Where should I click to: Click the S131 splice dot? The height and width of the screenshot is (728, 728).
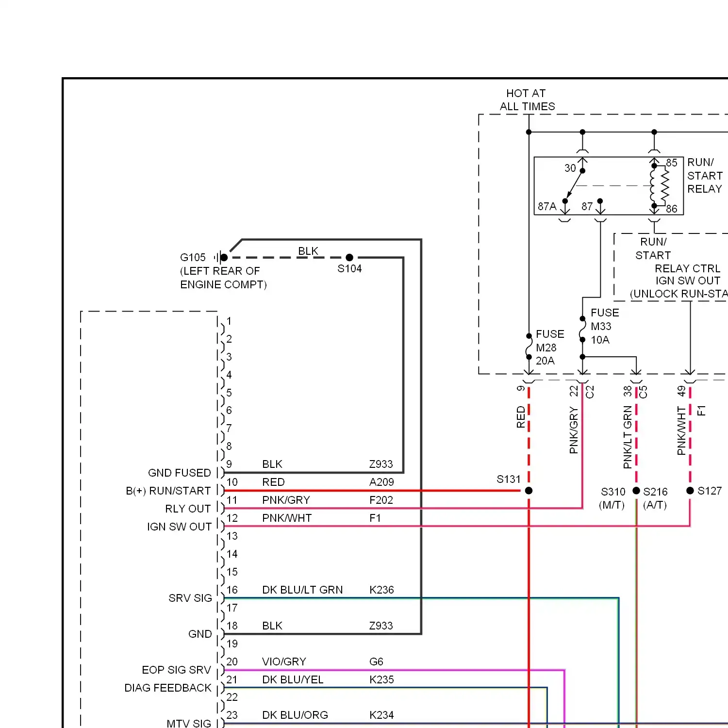(529, 491)
